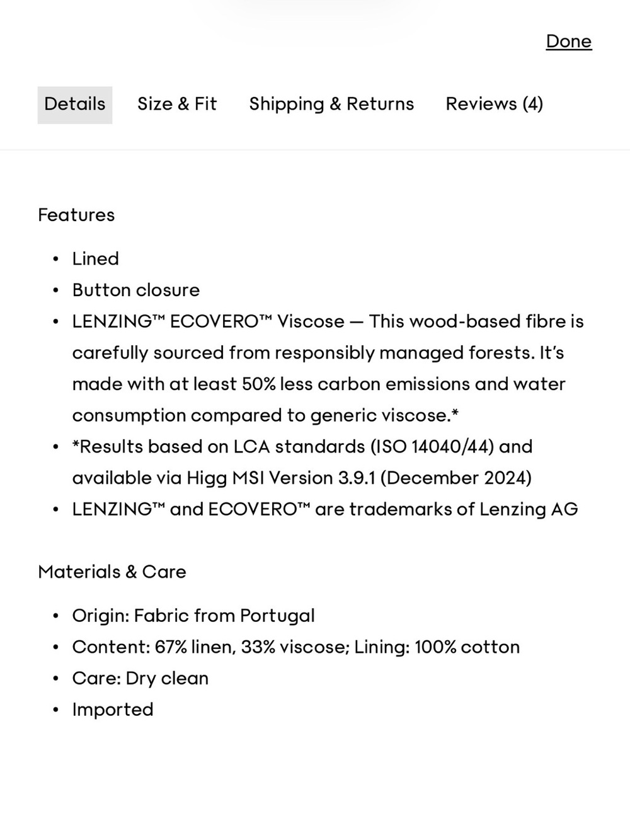This screenshot has height=840, width=630.
Task: Click the Features heading
Action: [x=76, y=215]
